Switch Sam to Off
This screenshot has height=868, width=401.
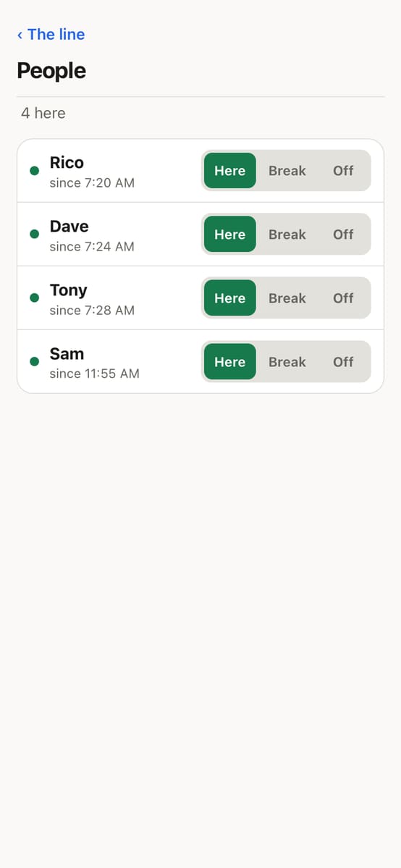point(343,361)
